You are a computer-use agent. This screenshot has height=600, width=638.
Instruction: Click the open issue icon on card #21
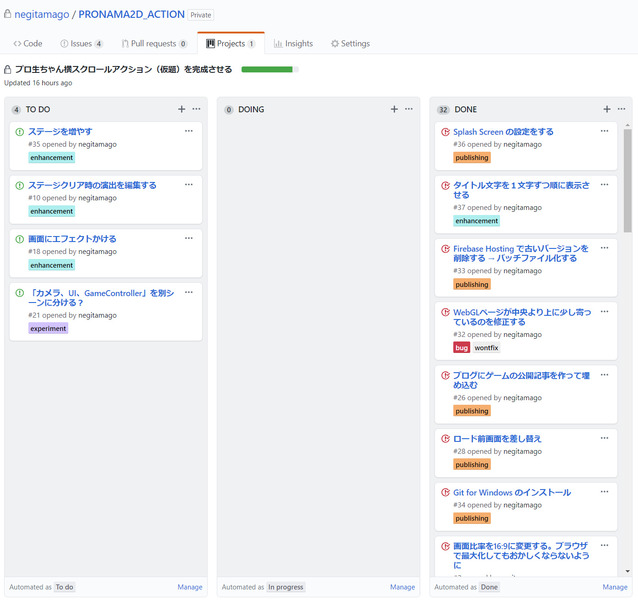coord(20,293)
